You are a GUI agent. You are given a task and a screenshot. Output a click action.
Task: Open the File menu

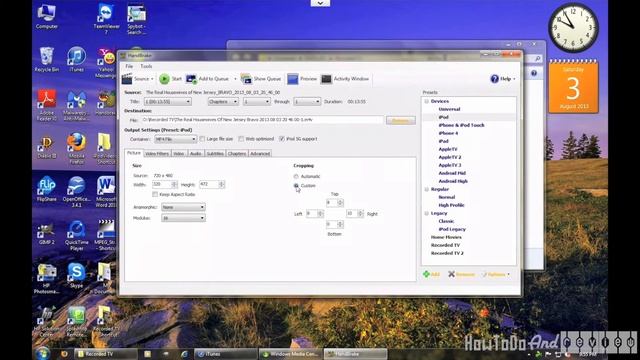click(x=129, y=66)
